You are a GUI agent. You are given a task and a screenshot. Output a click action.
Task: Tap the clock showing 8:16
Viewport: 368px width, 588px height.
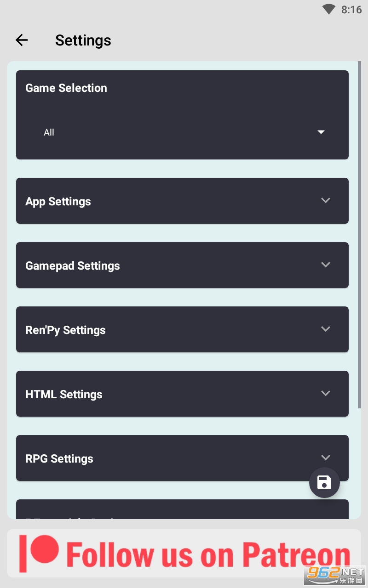[351, 10]
